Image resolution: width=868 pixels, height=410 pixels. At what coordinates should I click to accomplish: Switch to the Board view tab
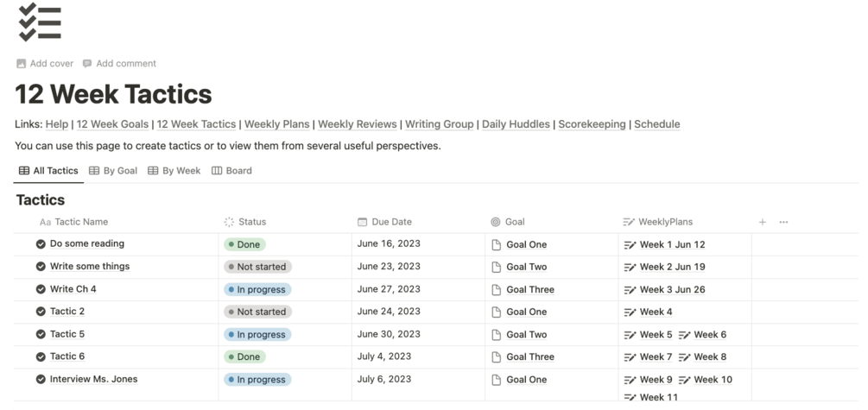231,171
